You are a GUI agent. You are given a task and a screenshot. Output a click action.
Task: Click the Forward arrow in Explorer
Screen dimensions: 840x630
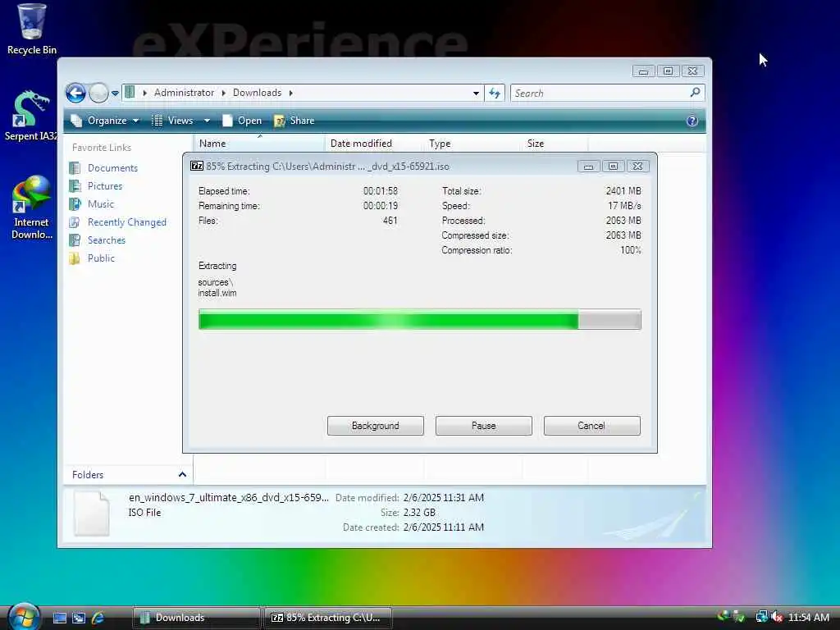click(x=98, y=94)
